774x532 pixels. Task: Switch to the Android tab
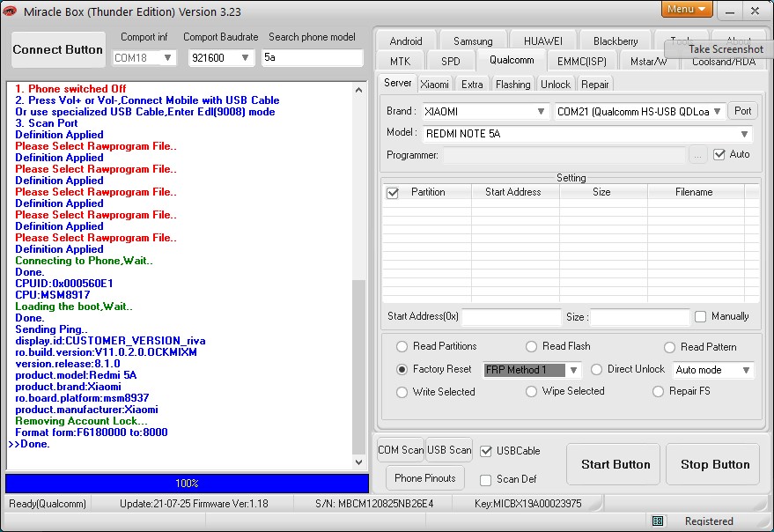click(x=406, y=41)
